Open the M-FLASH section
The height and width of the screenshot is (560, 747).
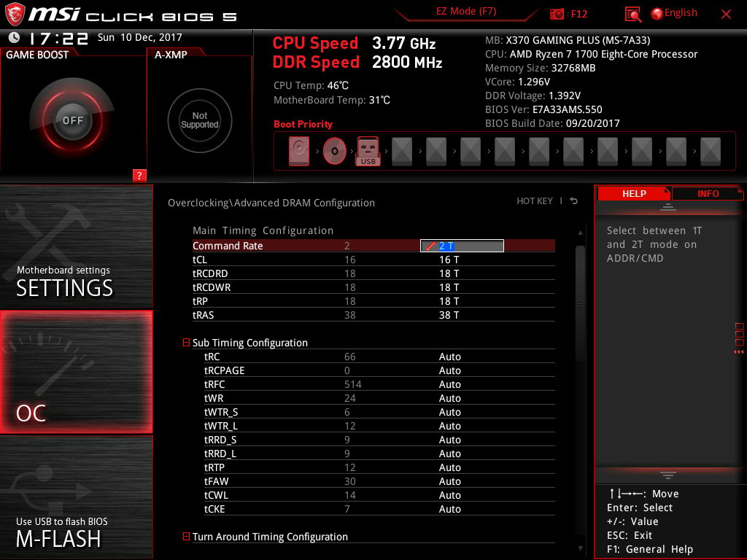(x=76, y=497)
